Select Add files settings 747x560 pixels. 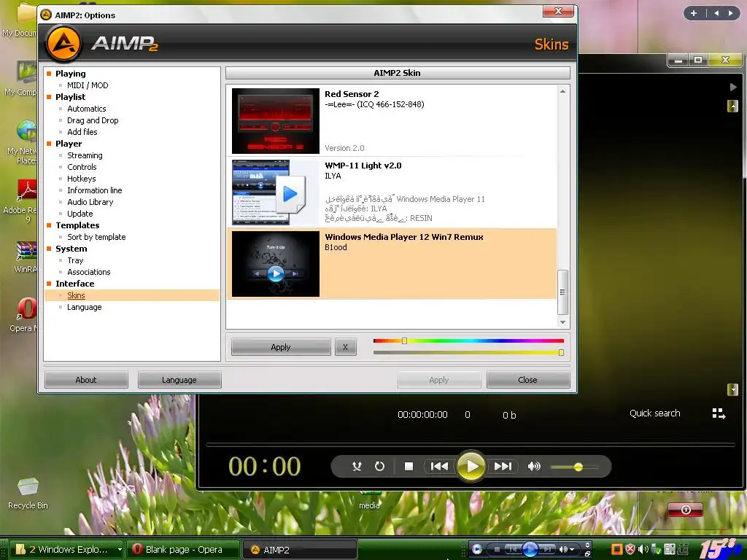point(82,132)
